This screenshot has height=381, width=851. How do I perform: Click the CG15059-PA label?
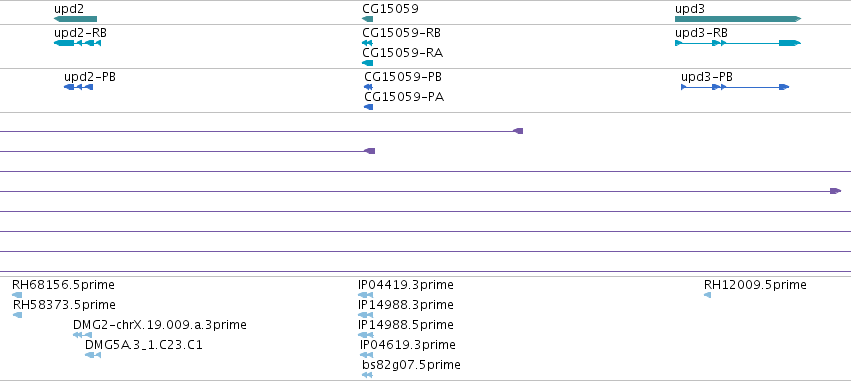pyautogui.click(x=404, y=97)
